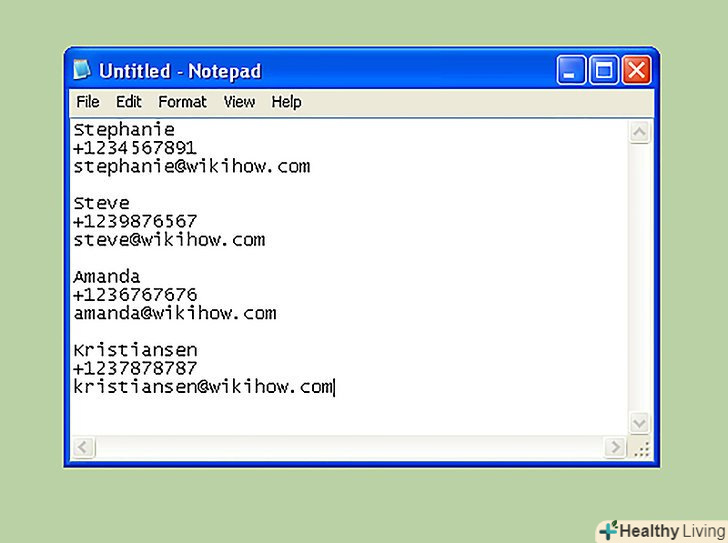Click the name line 'Steve'
The image size is (728, 543).
pyautogui.click(x=102, y=203)
